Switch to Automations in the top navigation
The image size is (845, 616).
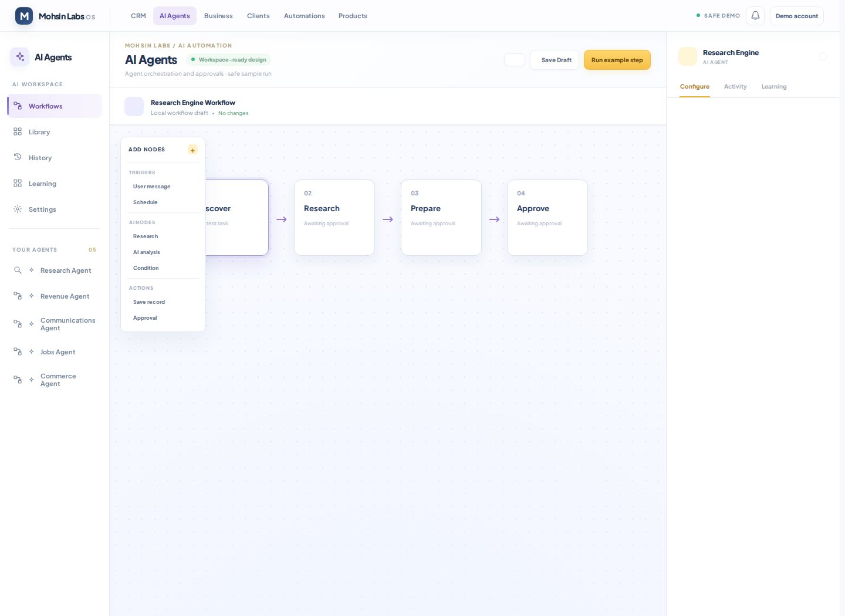[x=304, y=16]
